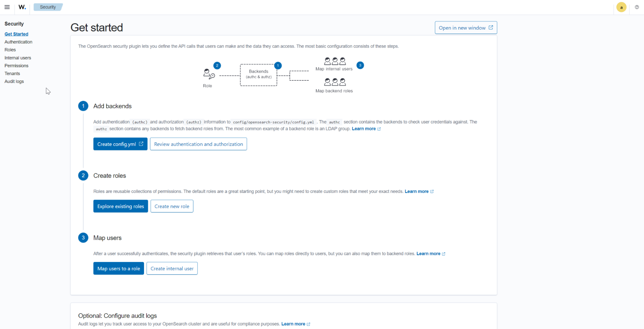The height and width of the screenshot is (329, 644).
Task: Click Learn more icon in audit logs section
Action: [308, 324]
